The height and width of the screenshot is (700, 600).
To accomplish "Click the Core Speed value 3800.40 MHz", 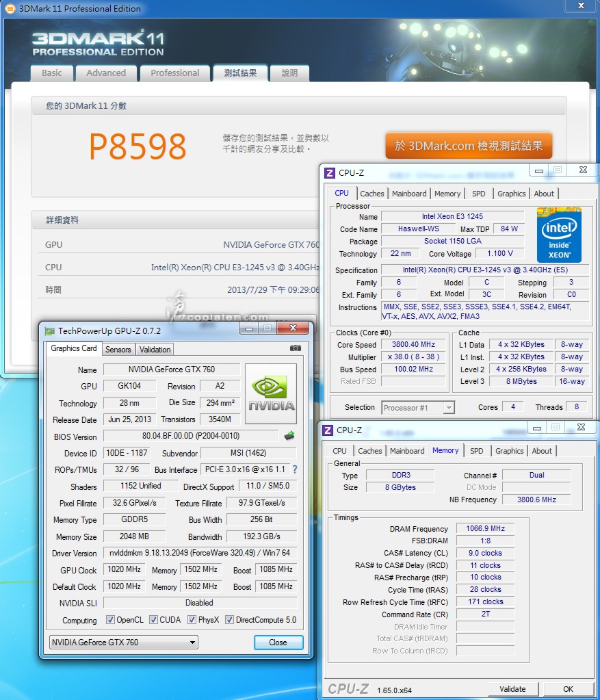I will click(413, 345).
